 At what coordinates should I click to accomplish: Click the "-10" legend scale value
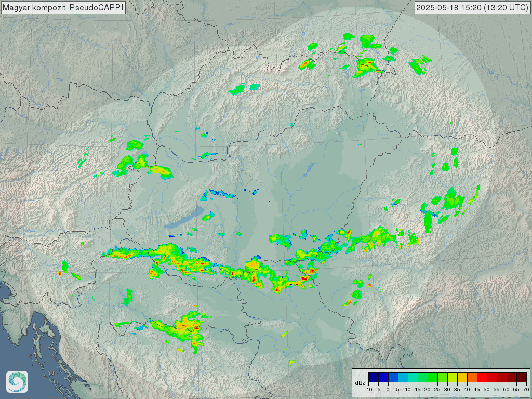tap(368, 390)
